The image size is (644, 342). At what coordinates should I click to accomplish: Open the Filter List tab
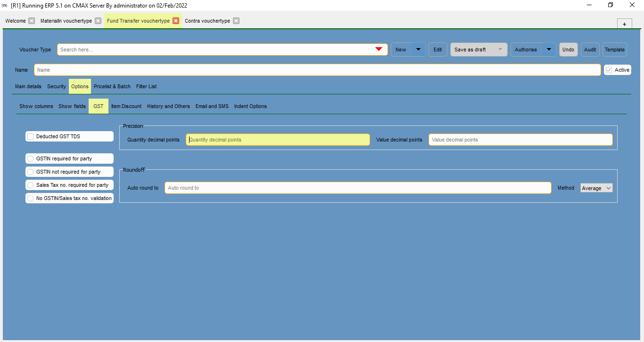[x=147, y=86]
